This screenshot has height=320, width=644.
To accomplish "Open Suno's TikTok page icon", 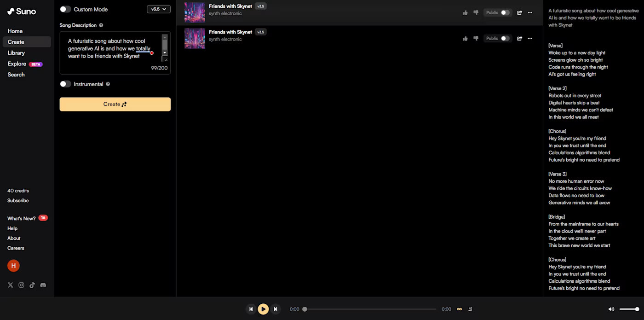I will 32,285.
